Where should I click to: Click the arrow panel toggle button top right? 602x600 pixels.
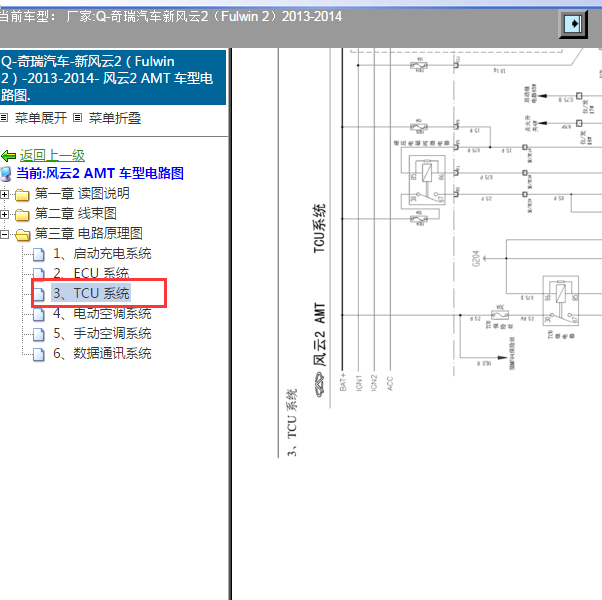pos(573,24)
